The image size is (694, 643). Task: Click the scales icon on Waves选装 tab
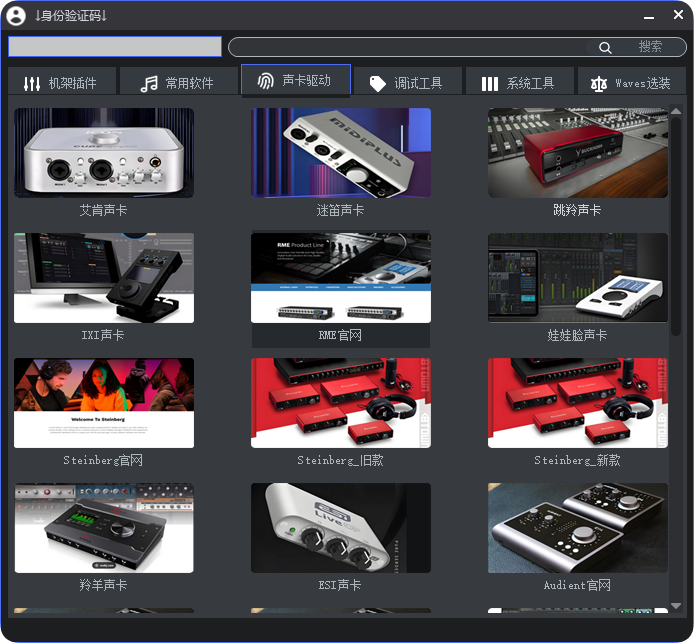[598, 84]
